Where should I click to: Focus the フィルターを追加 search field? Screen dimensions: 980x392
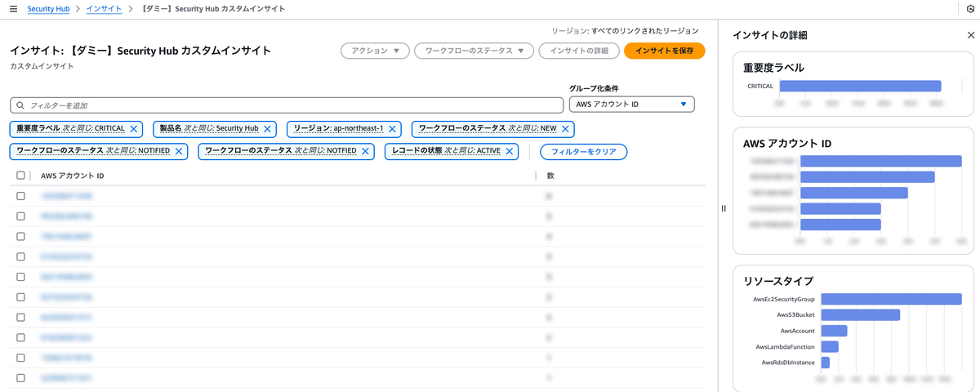click(x=287, y=105)
